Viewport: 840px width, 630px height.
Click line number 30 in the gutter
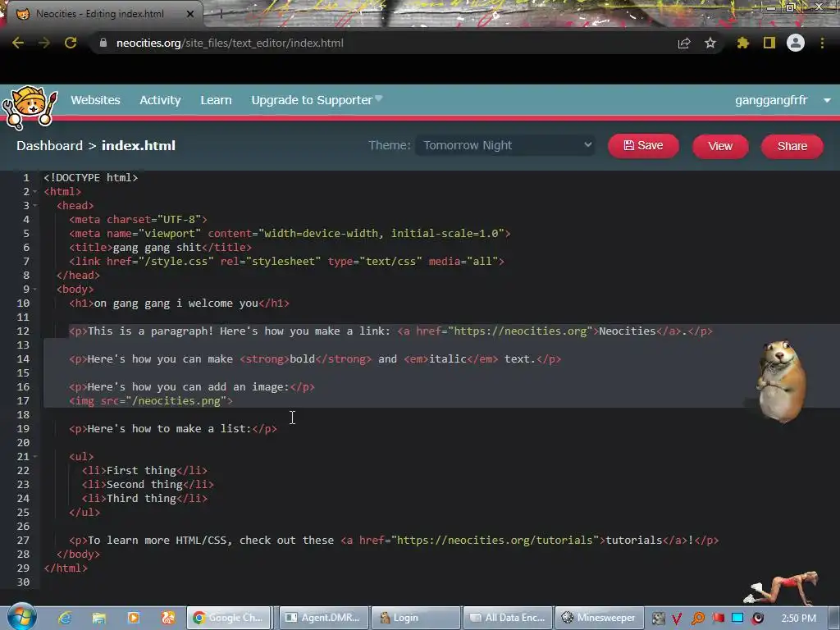point(23,582)
